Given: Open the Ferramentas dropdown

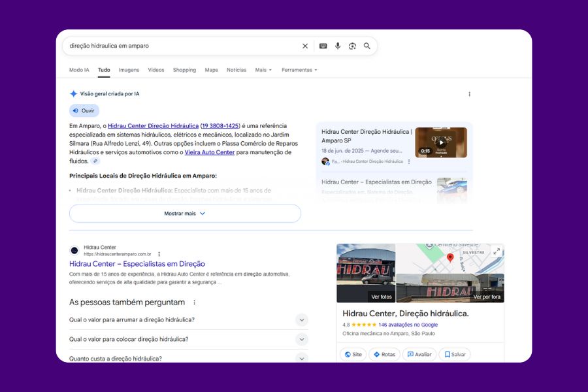Looking at the screenshot, I should click(299, 70).
